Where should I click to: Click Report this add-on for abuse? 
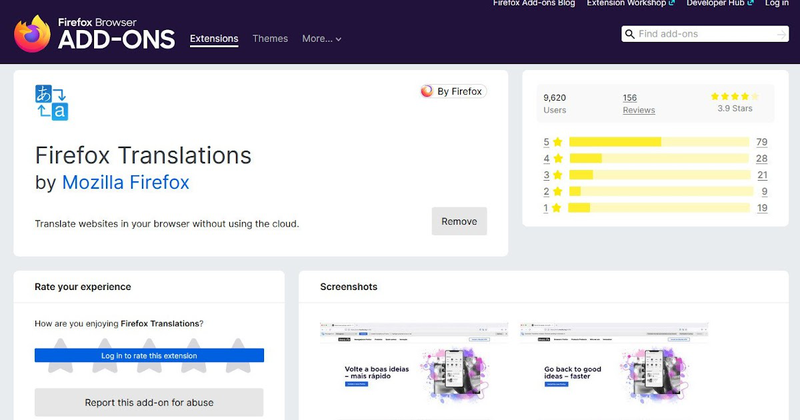point(149,403)
